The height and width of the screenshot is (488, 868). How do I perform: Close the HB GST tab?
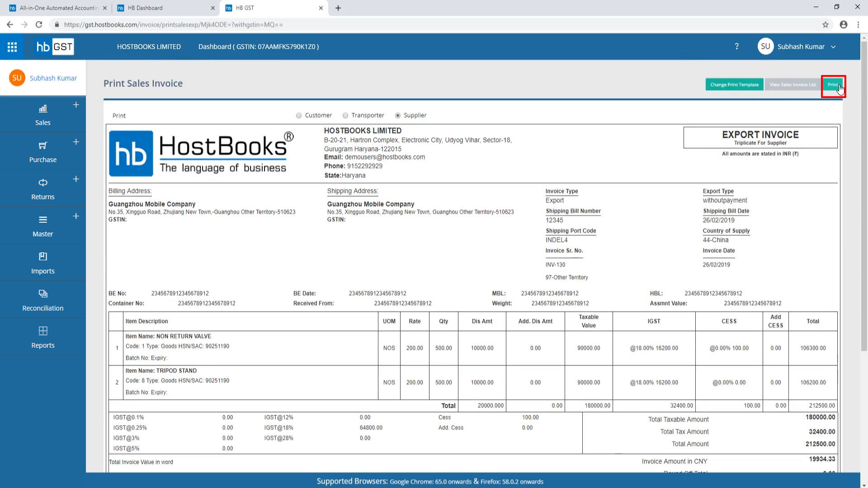click(x=321, y=8)
